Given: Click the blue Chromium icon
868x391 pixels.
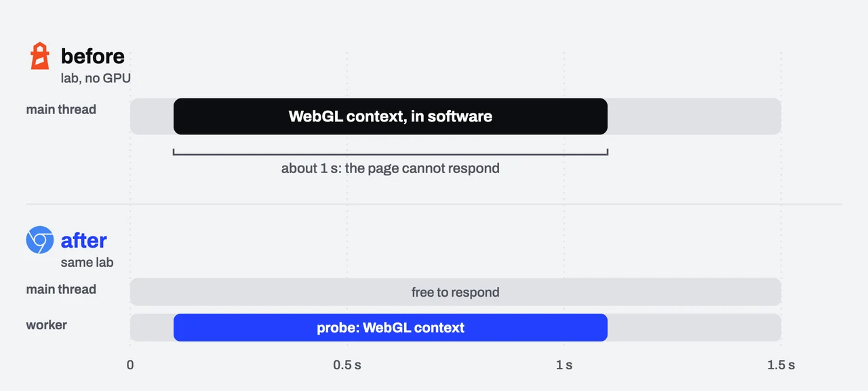Looking at the screenshot, I should click(40, 240).
